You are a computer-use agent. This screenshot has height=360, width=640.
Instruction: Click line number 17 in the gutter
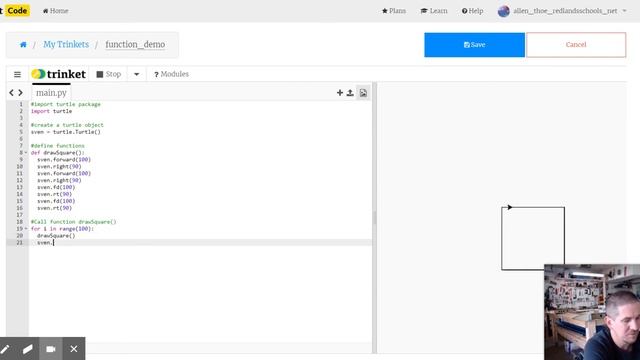pos(19,215)
